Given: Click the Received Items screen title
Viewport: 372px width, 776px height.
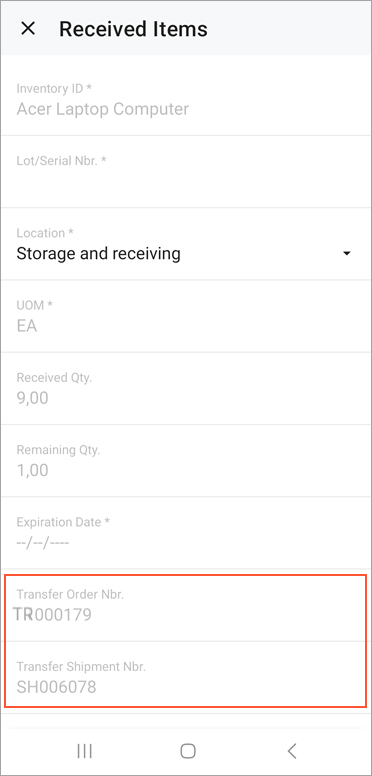Looking at the screenshot, I should coord(133,29).
